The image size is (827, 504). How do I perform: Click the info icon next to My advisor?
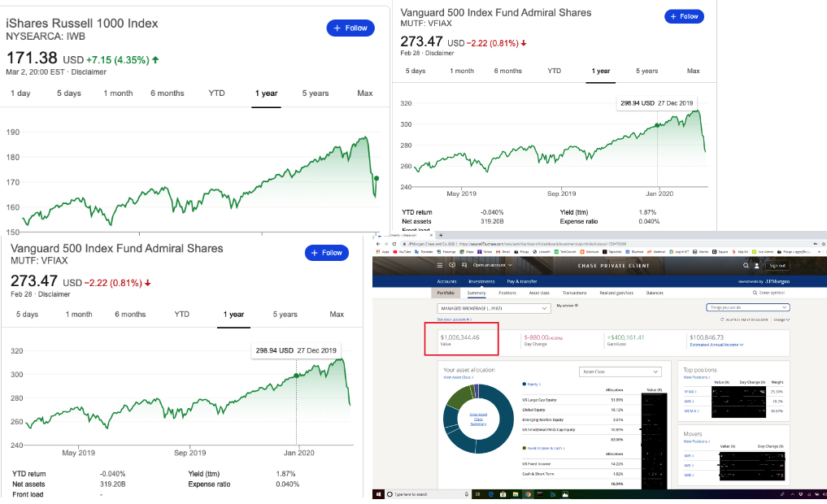click(578, 306)
